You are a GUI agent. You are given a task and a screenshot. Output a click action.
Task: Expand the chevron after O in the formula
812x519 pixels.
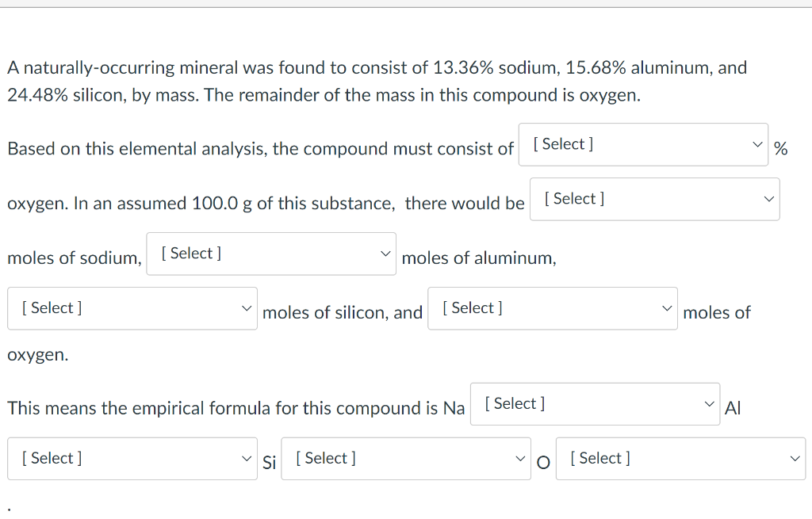point(794,458)
